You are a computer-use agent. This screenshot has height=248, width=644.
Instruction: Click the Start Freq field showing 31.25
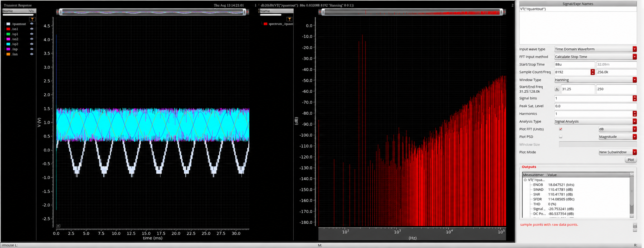point(578,89)
